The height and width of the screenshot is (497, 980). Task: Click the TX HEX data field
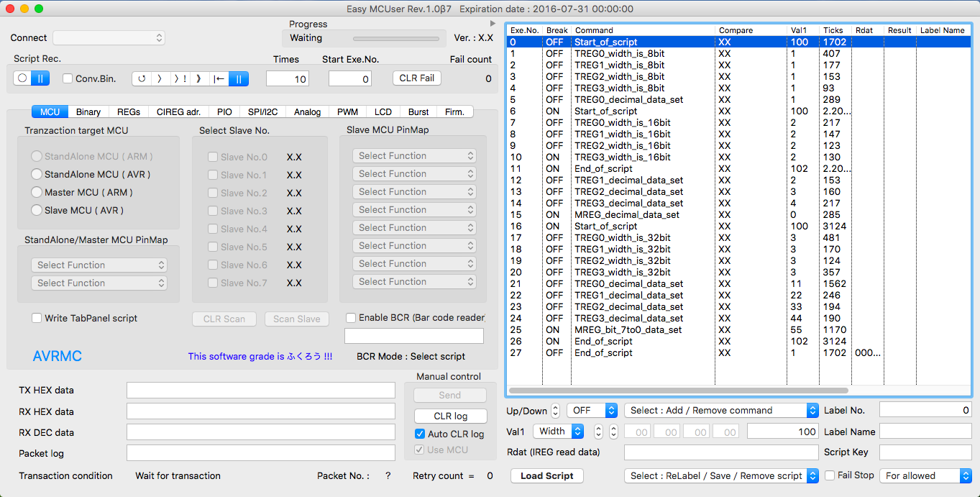(x=261, y=390)
